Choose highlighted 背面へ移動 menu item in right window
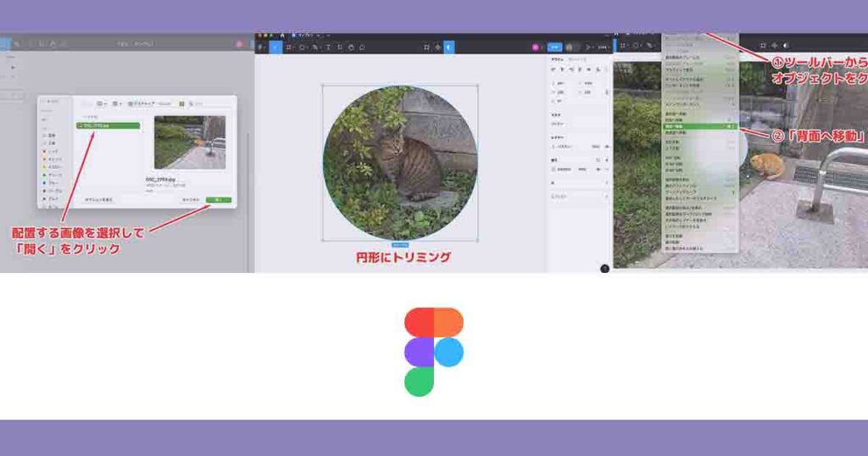The image size is (868, 456). click(699, 126)
